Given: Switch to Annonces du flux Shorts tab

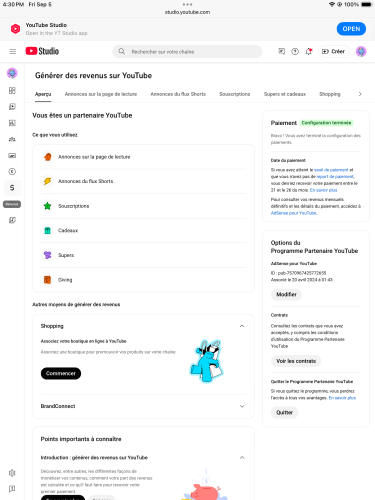Looking at the screenshot, I should click(x=178, y=94).
